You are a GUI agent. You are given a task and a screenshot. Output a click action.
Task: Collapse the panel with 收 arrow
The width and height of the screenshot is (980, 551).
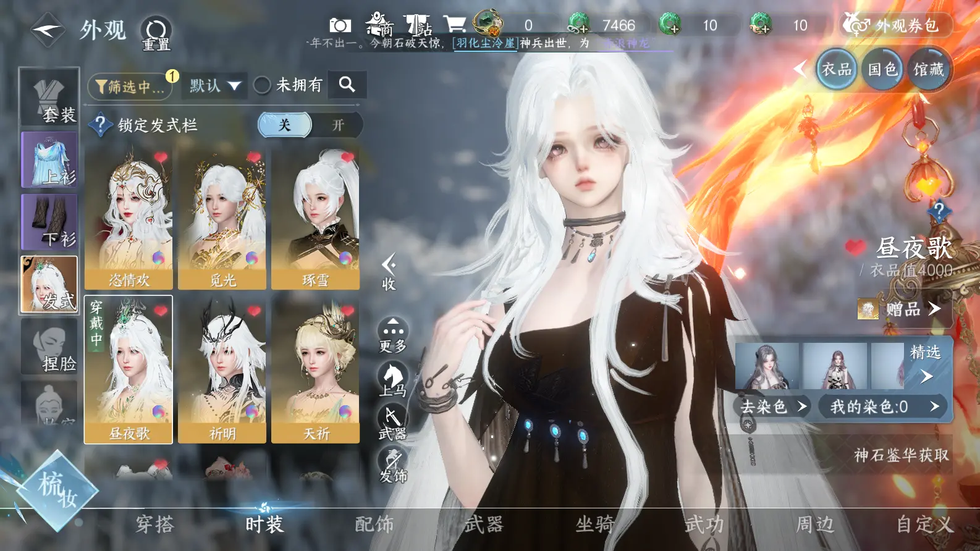click(389, 272)
